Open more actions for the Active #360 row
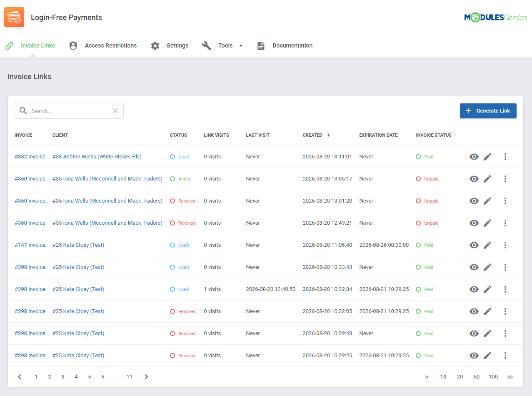This screenshot has width=532, height=396. [x=505, y=179]
